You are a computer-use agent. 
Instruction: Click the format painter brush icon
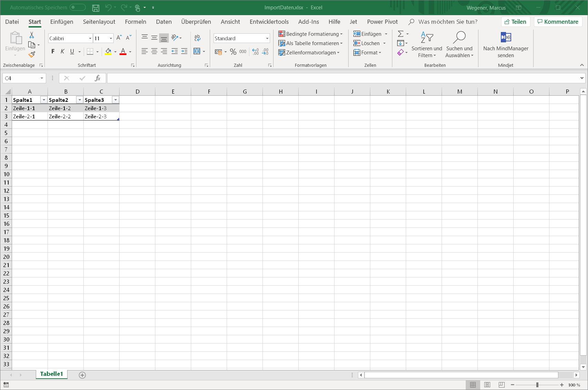[32, 54]
